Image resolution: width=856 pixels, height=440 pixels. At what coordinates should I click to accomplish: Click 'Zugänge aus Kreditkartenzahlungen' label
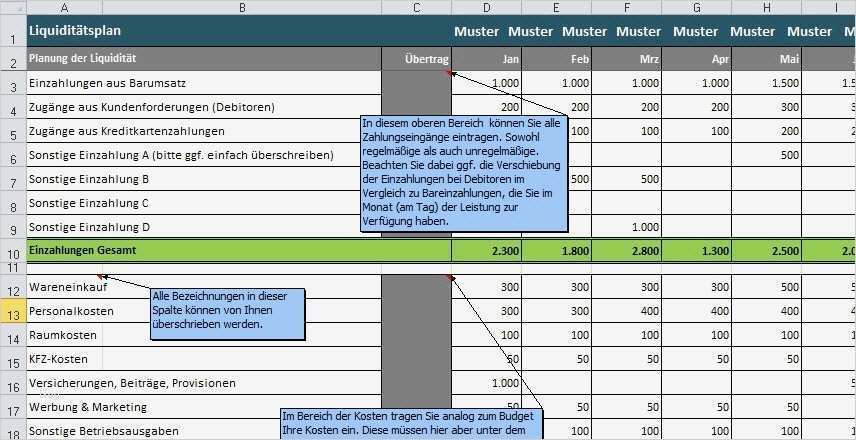pos(126,131)
